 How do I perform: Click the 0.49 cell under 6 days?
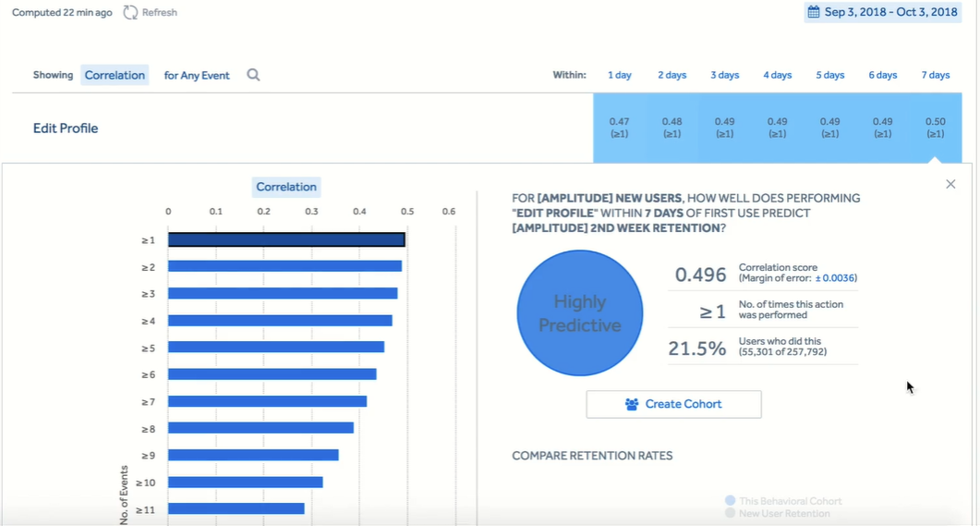882,128
